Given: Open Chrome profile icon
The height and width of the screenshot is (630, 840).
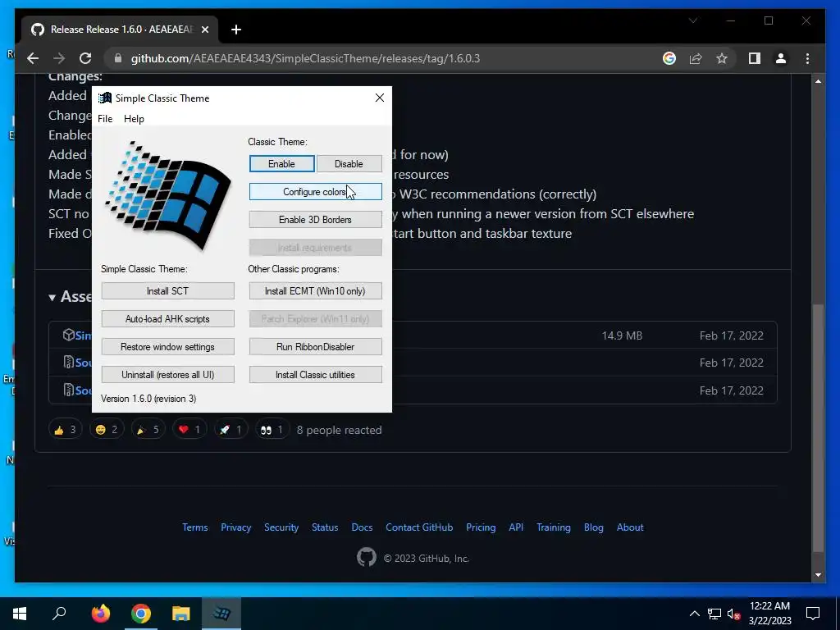Looking at the screenshot, I should (781, 58).
